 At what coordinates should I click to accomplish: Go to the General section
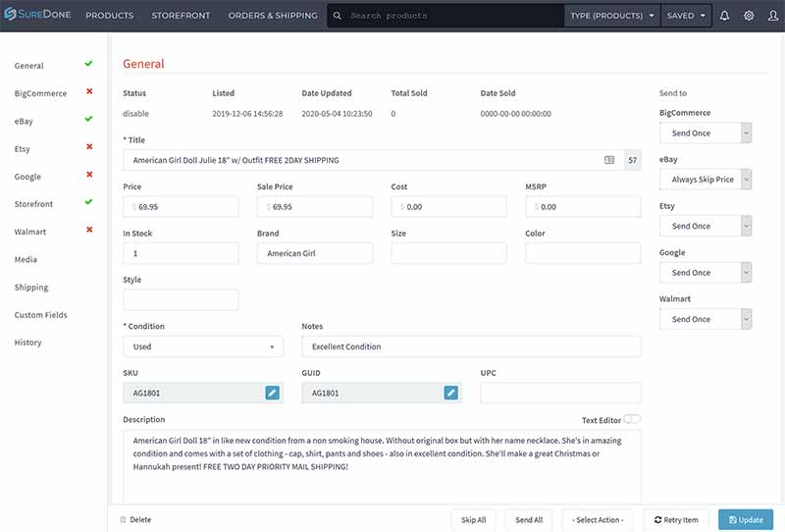(x=29, y=66)
